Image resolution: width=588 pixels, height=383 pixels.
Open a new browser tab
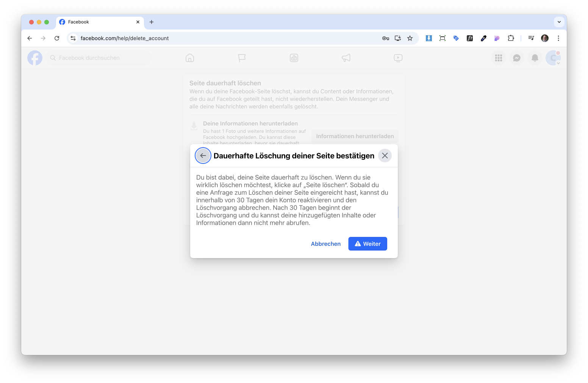152,22
